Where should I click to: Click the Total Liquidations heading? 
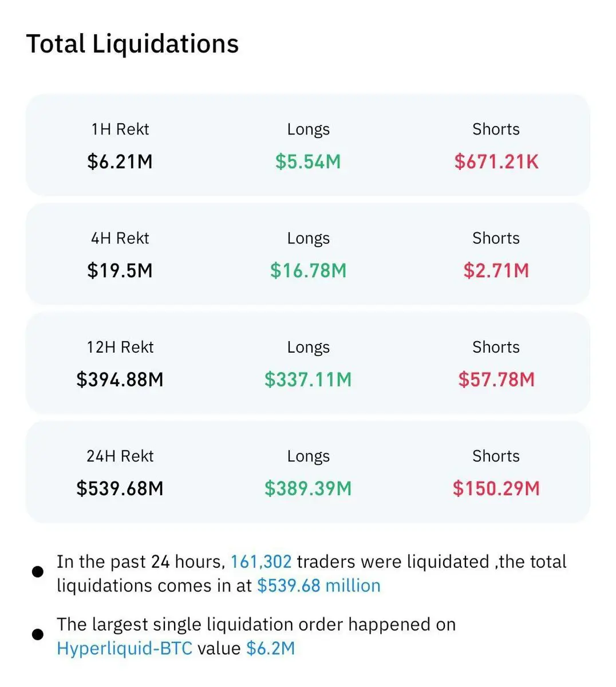pyautogui.click(x=132, y=44)
